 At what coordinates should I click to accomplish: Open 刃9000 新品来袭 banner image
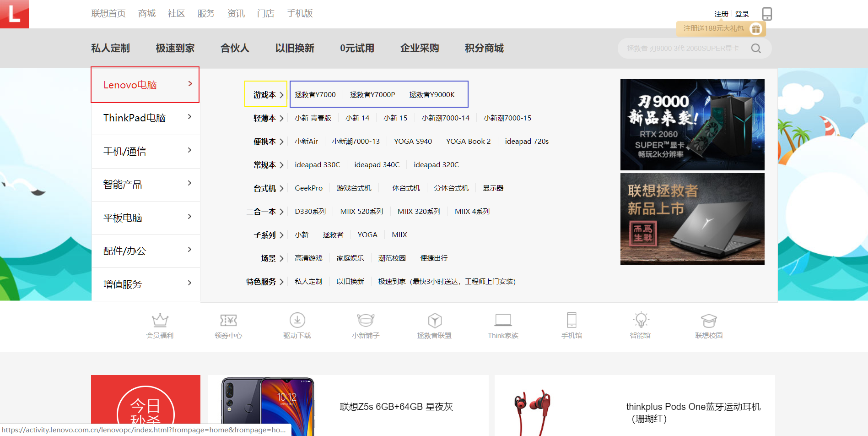[692, 125]
